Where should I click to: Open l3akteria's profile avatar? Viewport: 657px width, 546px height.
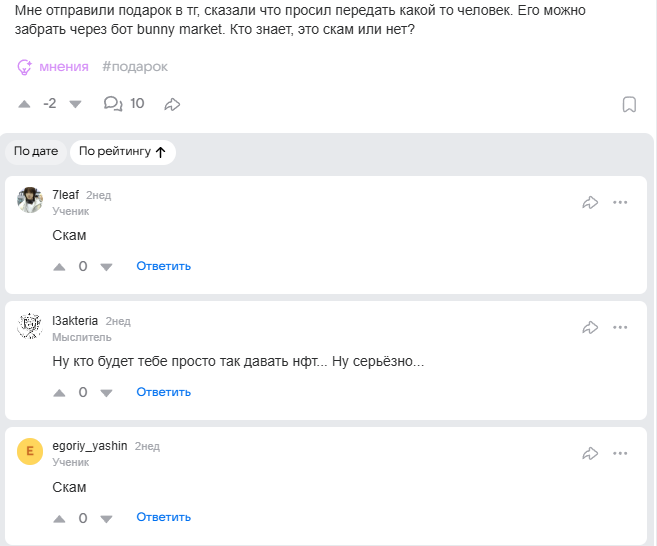[x=30, y=326]
